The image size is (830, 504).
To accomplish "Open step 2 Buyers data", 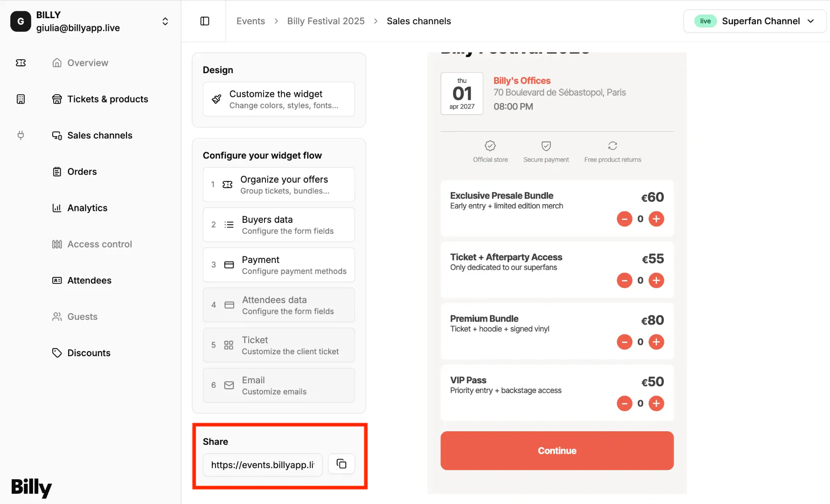I will [279, 225].
